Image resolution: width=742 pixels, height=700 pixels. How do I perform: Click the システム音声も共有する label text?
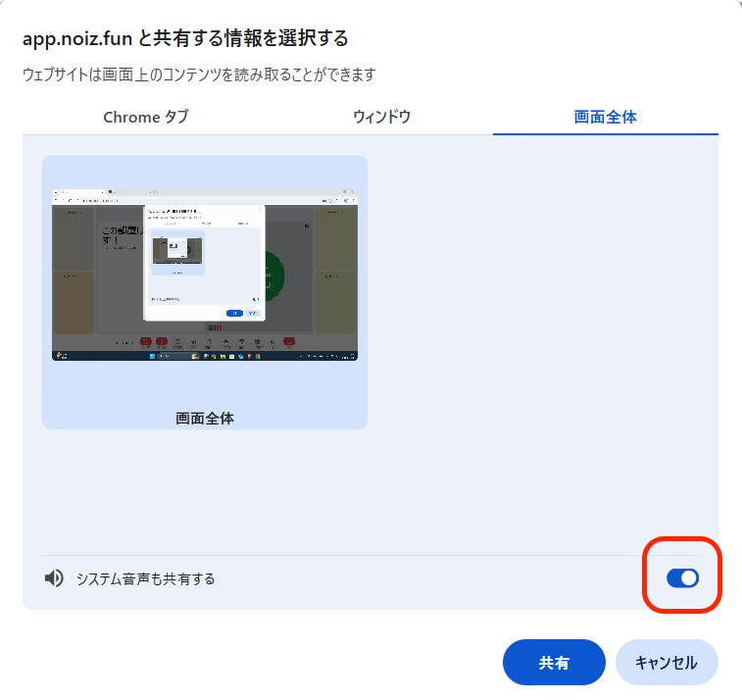[x=146, y=578]
